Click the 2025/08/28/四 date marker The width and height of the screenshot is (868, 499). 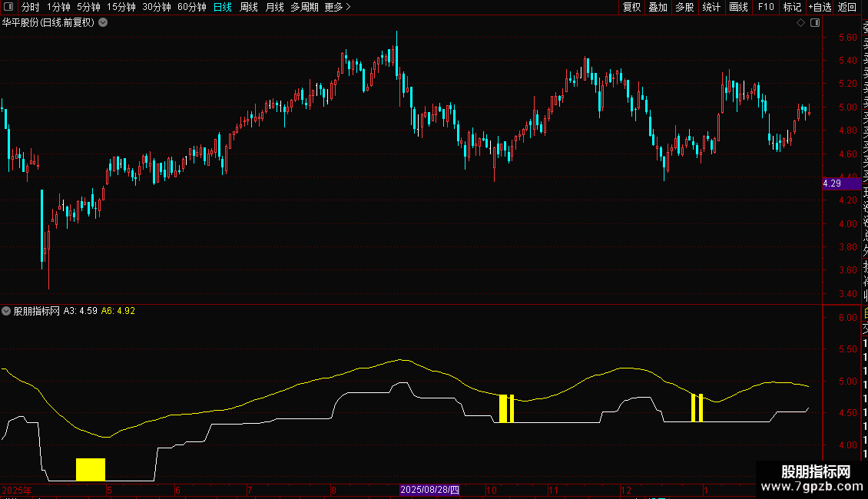pos(429,490)
